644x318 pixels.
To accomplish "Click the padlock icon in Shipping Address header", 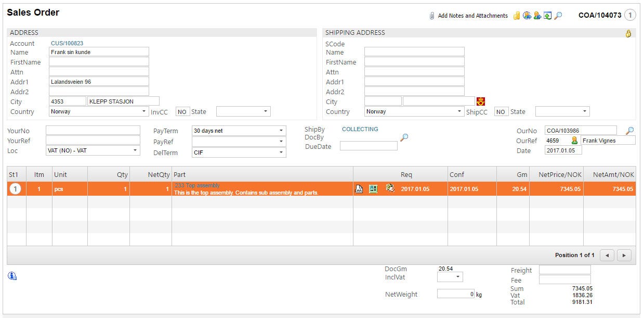I will [628, 33].
